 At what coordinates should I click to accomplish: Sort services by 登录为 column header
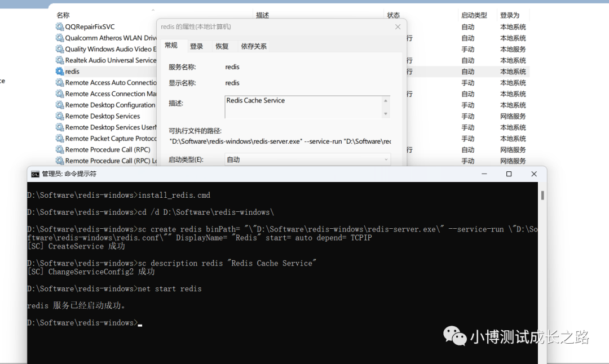tap(510, 15)
